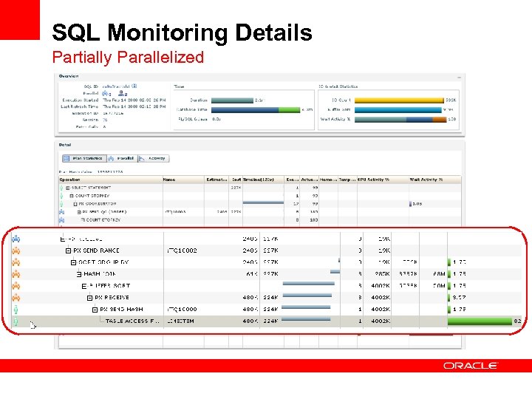Click the yellow IO Count bar
Viewport: 532px width, 399px height.
point(399,100)
